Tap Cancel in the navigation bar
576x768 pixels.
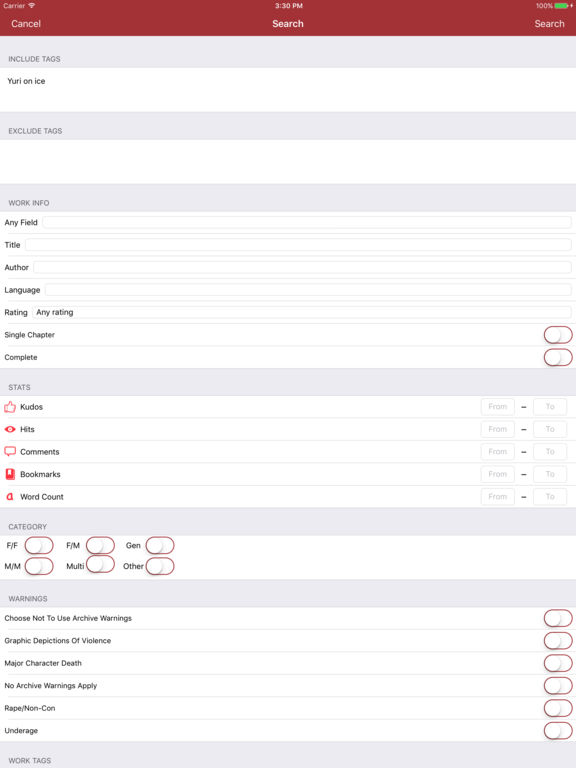point(26,24)
